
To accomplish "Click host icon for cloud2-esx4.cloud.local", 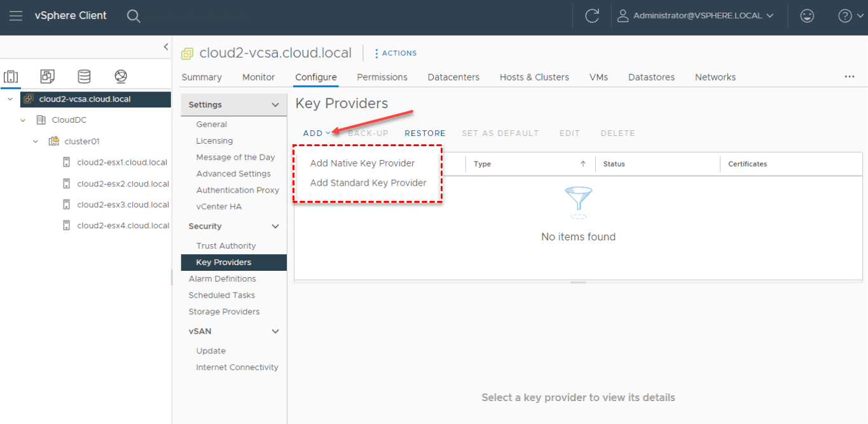I will click(66, 226).
